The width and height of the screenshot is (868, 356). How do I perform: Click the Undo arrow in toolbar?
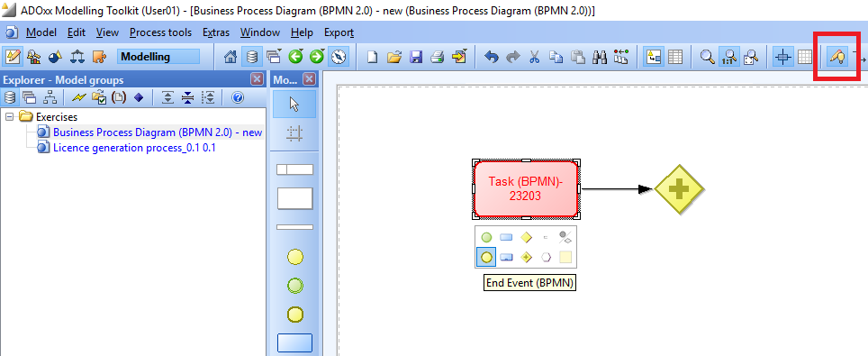pos(491,57)
